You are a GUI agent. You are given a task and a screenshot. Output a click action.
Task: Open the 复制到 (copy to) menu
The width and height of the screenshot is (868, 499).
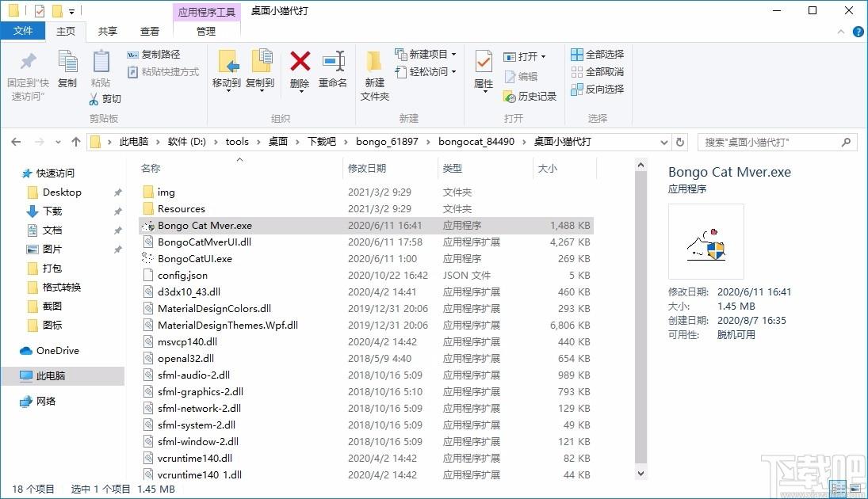260,70
